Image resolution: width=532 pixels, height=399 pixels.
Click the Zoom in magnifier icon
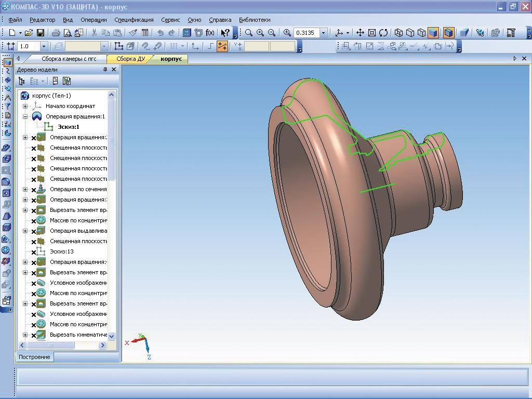click(260, 33)
